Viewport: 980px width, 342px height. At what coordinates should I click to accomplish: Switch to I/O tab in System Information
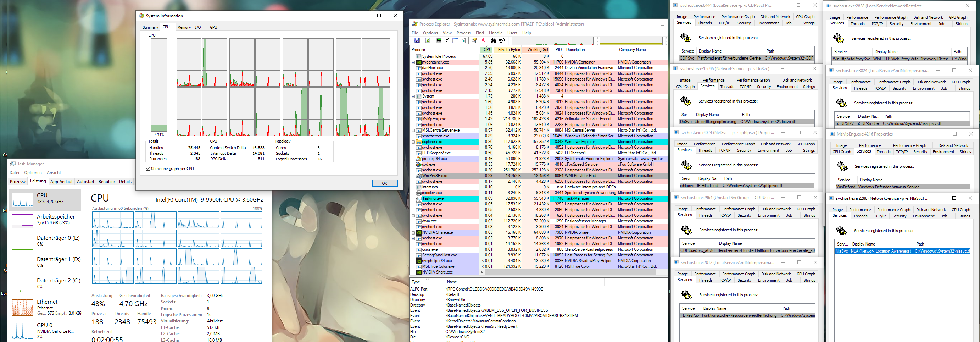198,27
